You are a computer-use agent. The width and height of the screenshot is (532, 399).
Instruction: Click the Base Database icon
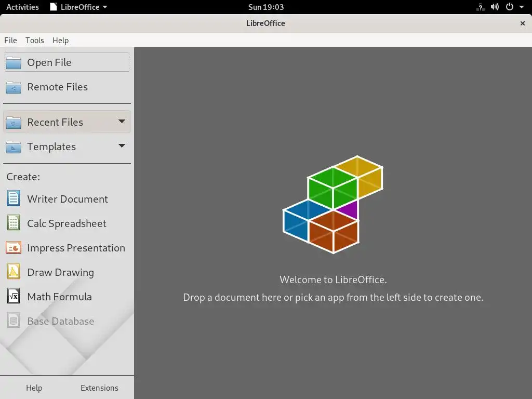14,321
